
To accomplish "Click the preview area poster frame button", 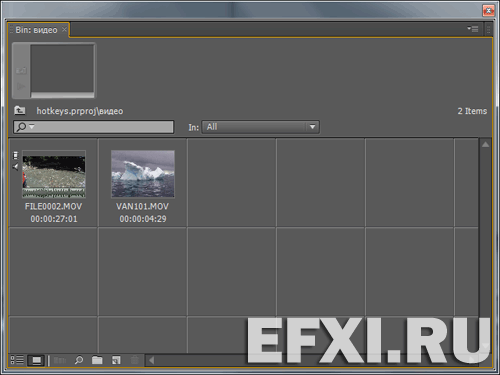I will (x=21, y=70).
